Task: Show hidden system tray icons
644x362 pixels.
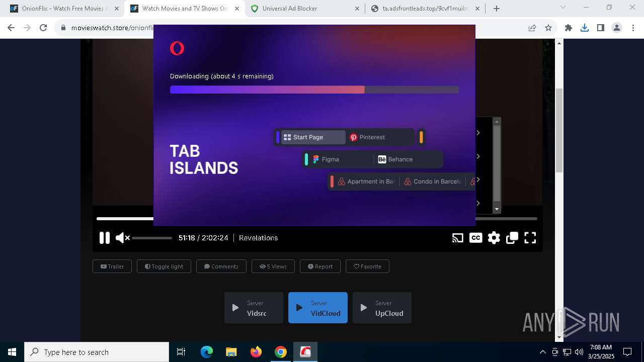Action: pyautogui.click(x=542, y=352)
